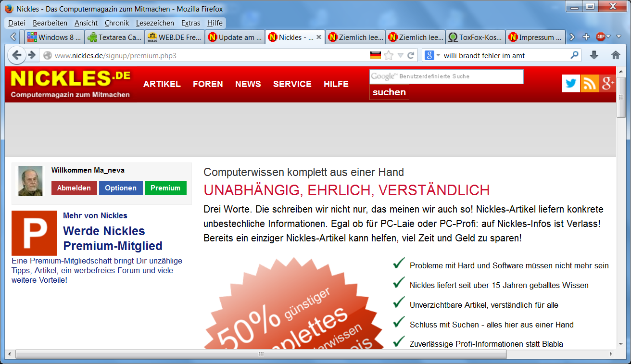Viewport: 631px width, 364px height.
Task: Open FOREN in the site navigation
Action: point(208,84)
